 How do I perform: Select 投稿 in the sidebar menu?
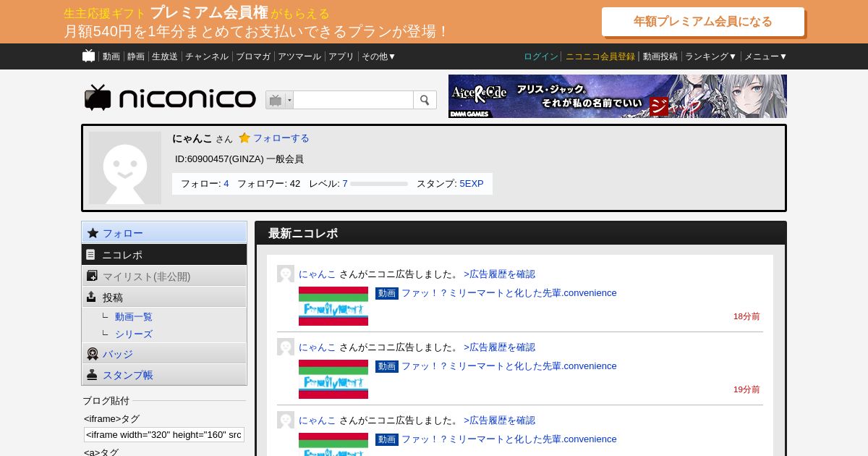164,297
